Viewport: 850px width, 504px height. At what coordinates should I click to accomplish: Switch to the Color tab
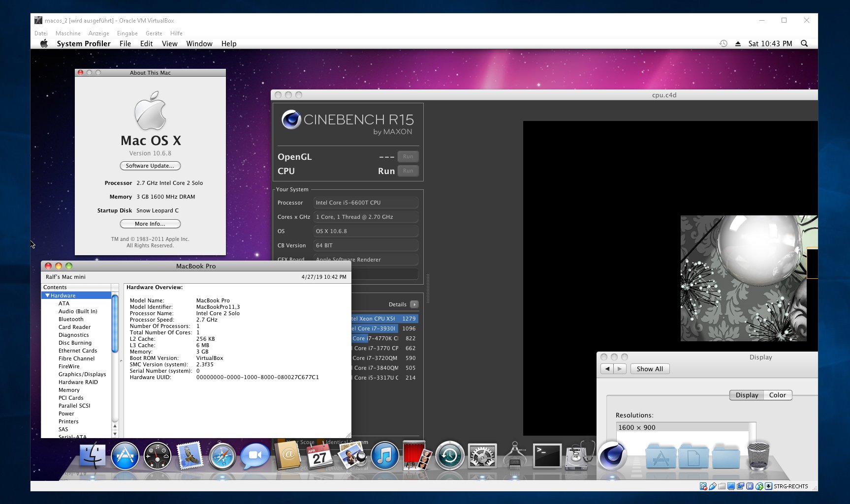[x=777, y=395]
